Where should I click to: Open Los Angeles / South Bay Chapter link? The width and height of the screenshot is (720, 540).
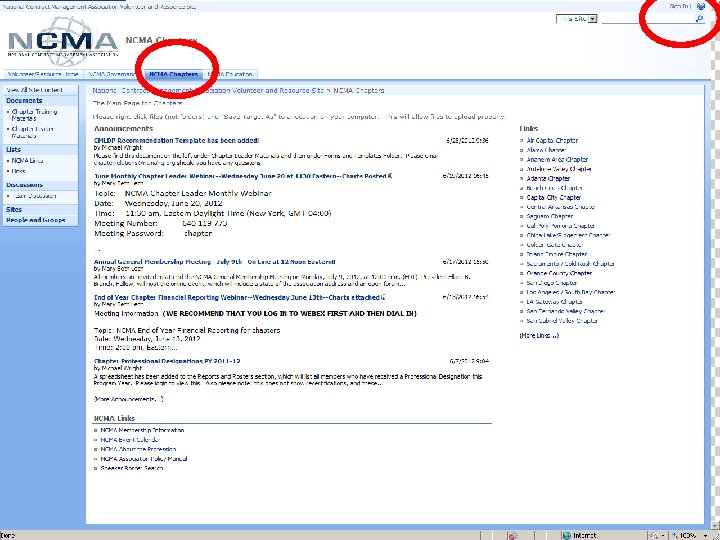(x=570, y=292)
